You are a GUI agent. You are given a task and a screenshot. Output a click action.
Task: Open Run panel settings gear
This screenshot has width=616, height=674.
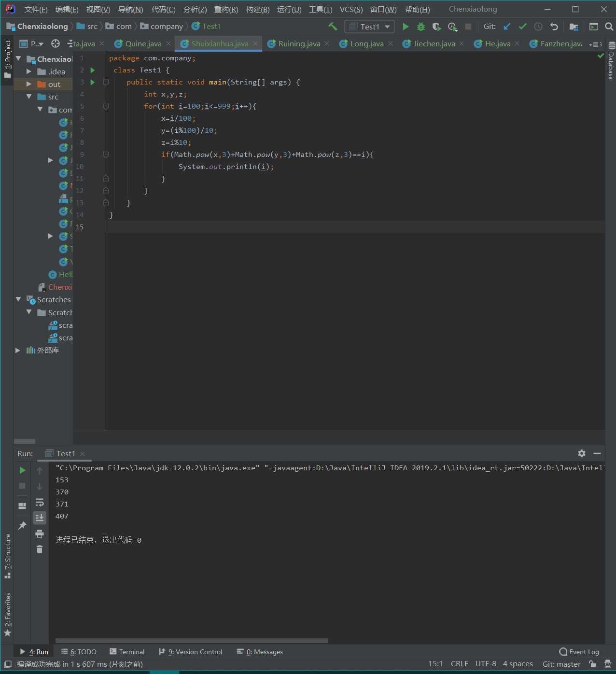(581, 453)
